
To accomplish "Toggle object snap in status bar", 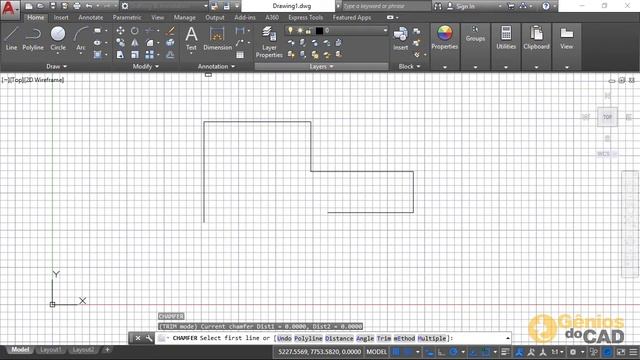I will [x=485, y=352].
